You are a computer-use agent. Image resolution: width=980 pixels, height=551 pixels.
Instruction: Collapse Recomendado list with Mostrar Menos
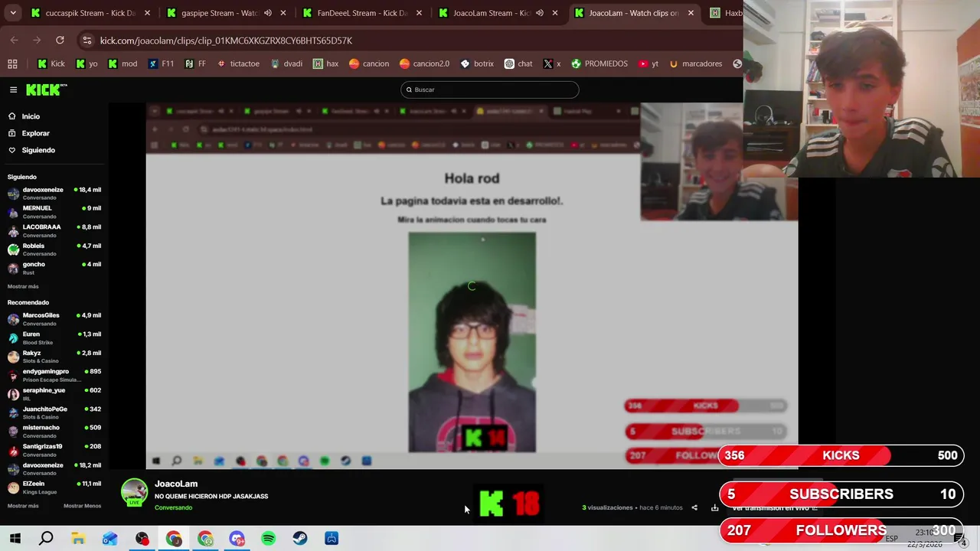82,506
